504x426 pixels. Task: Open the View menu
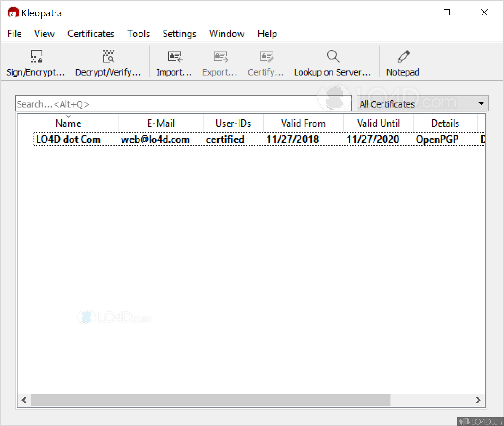click(x=44, y=34)
